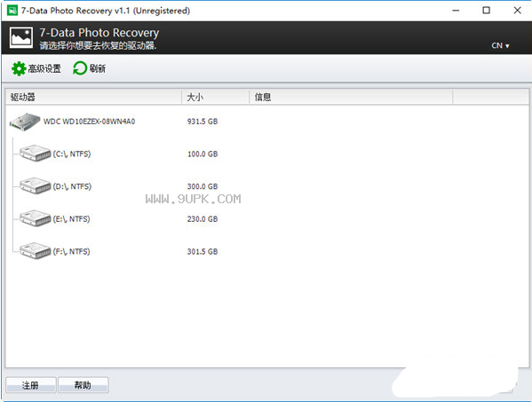Click the 300.0 GB size value

(x=202, y=186)
